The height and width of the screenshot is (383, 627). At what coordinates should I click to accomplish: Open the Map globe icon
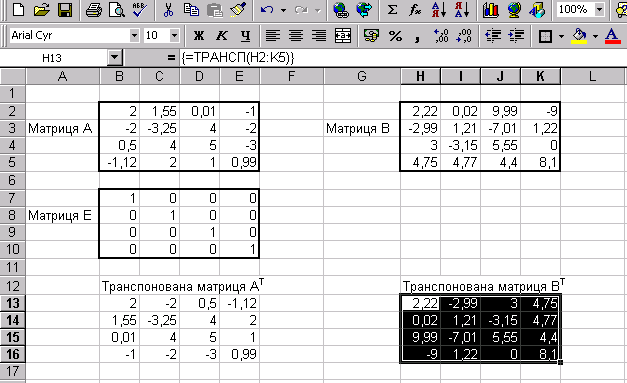click(514, 9)
